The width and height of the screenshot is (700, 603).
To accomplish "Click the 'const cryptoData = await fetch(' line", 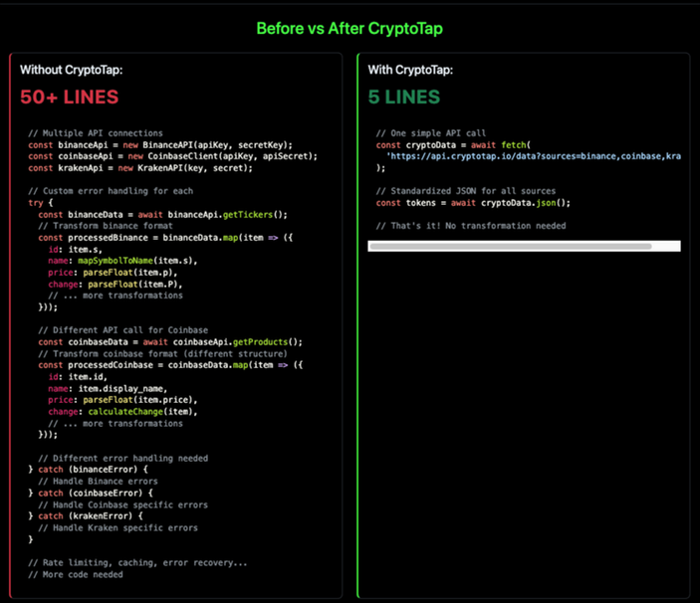I will point(453,145).
